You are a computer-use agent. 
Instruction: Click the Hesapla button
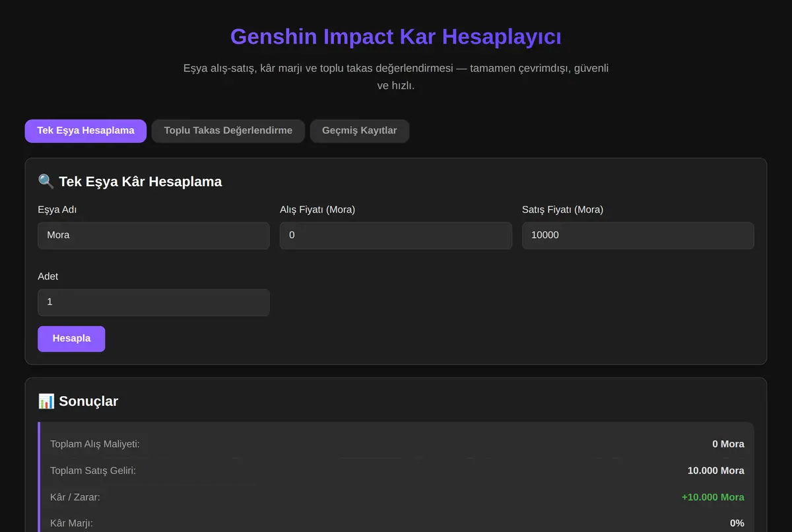71,339
